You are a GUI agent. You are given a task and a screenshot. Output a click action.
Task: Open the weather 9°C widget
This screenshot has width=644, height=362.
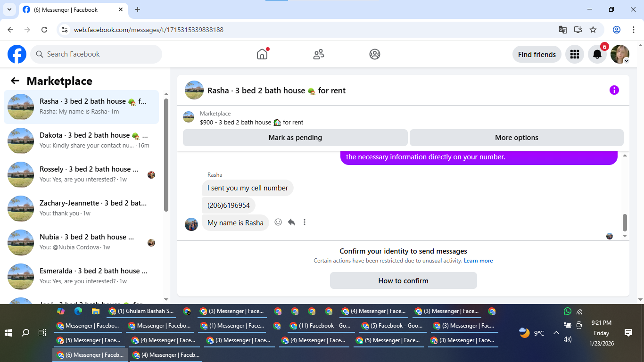(532, 333)
